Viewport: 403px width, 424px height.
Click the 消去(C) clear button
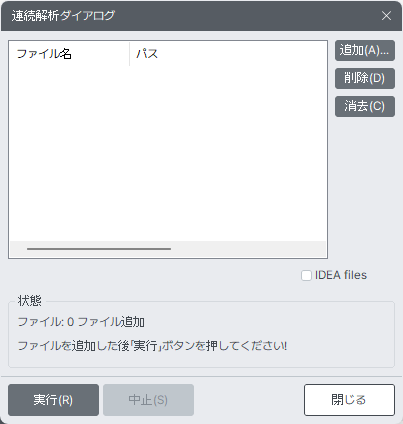(x=365, y=106)
